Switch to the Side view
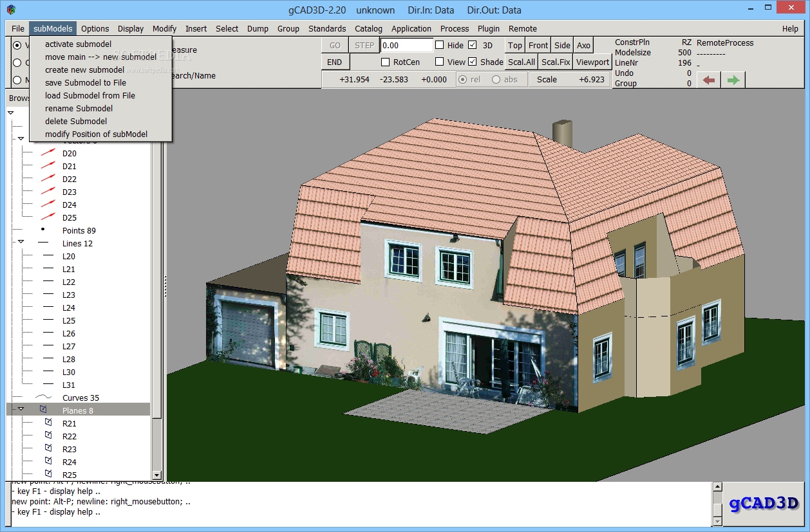This screenshot has height=532, width=810. click(562, 45)
